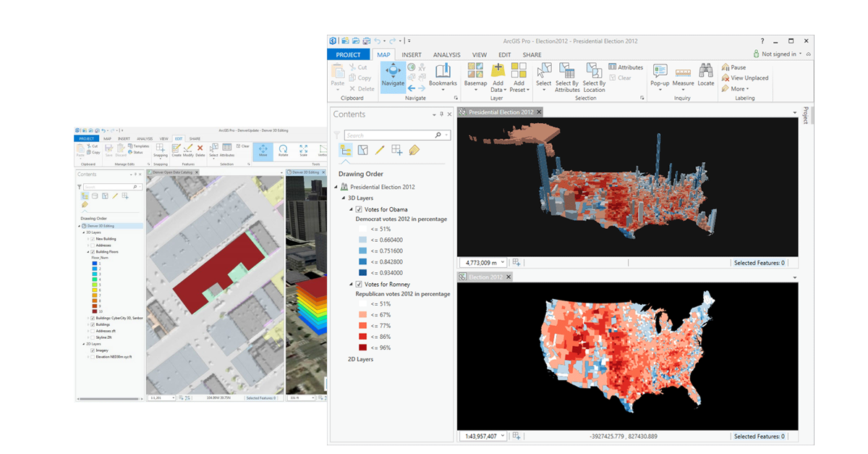Select the Locate binoculars icon

[705, 72]
